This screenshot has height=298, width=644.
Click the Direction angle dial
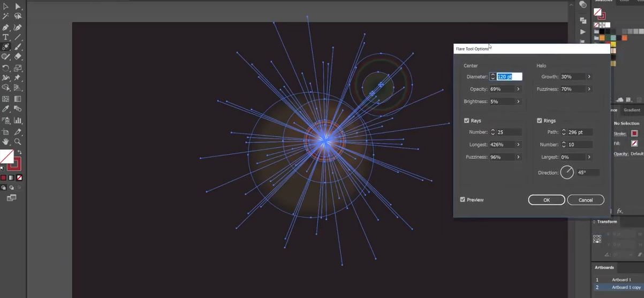pyautogui.click(x=567, y=172)
